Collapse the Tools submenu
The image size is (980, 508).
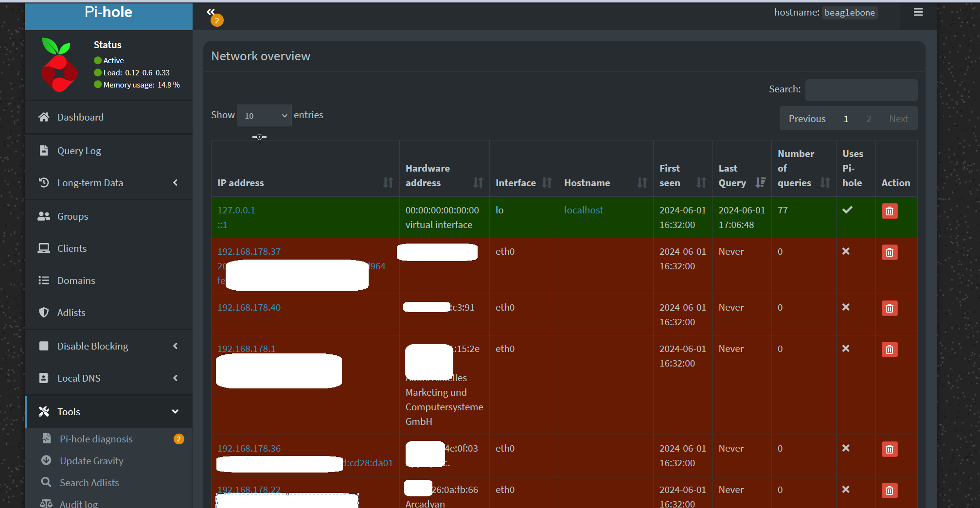tap(68, 412)
